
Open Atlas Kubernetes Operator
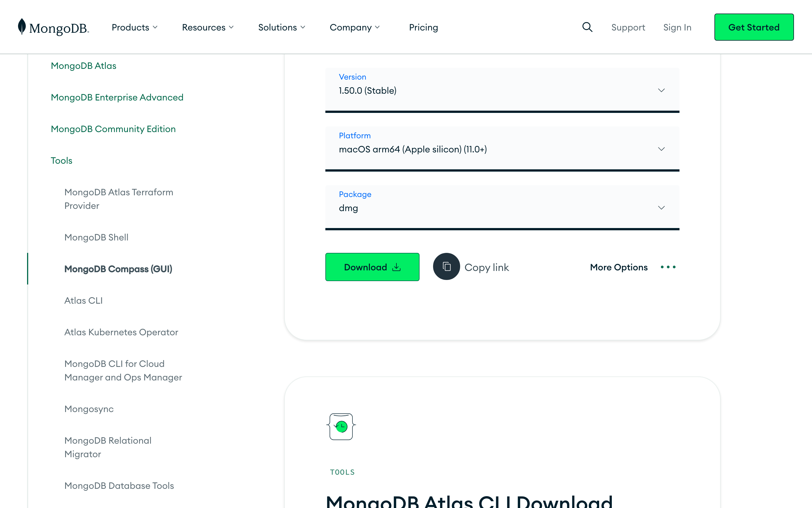tap(121, 332)
